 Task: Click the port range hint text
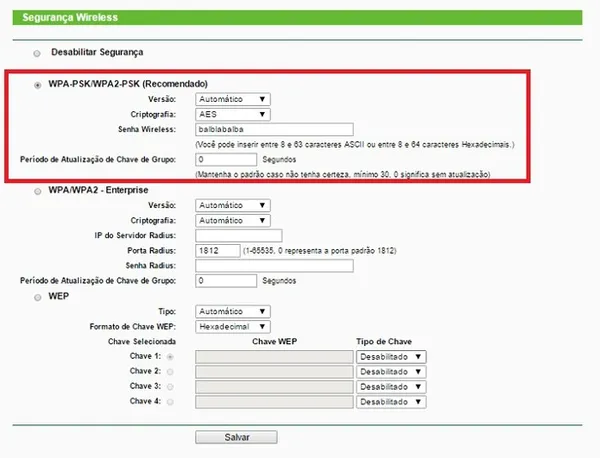coord(320,251)
